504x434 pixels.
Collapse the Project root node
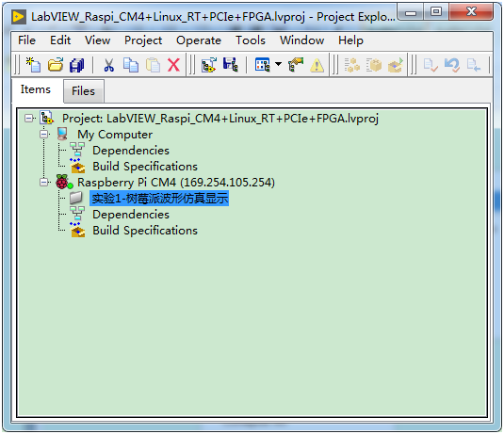tap(28, 119)
